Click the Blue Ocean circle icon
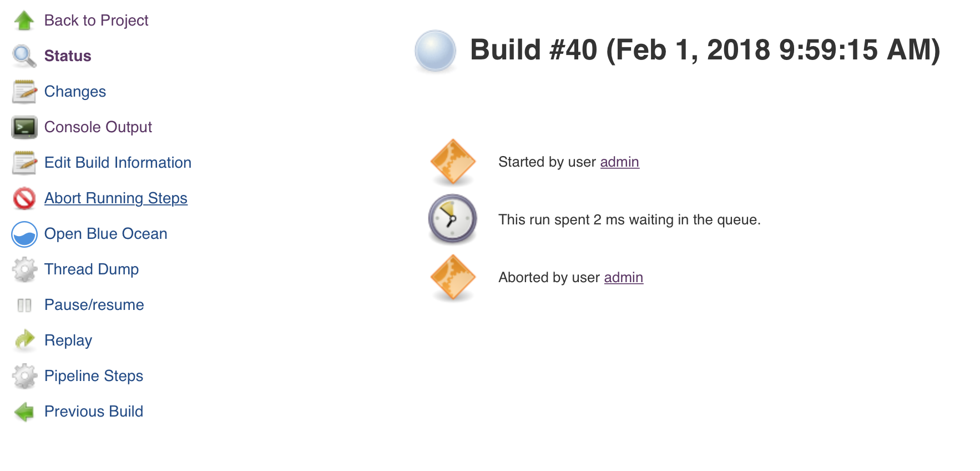The width and height of the screenshot is (980, 471). pyautogui.click(x=24, y=234)
